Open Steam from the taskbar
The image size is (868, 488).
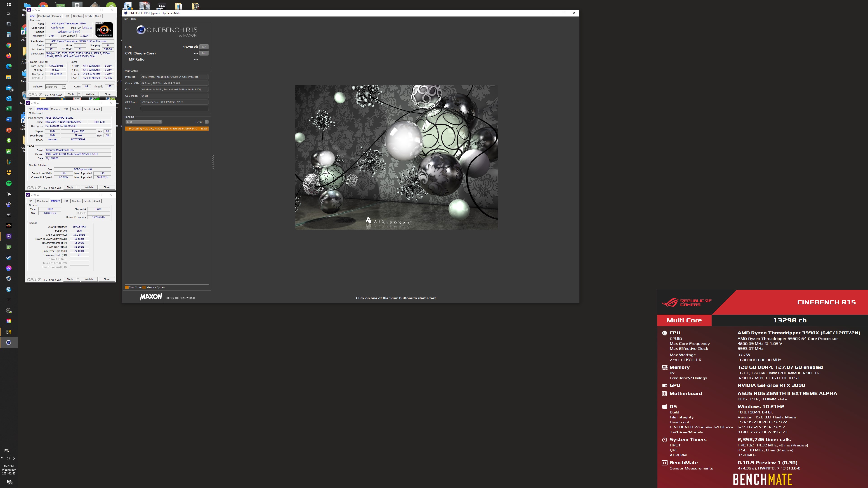[x=9, y=258]
